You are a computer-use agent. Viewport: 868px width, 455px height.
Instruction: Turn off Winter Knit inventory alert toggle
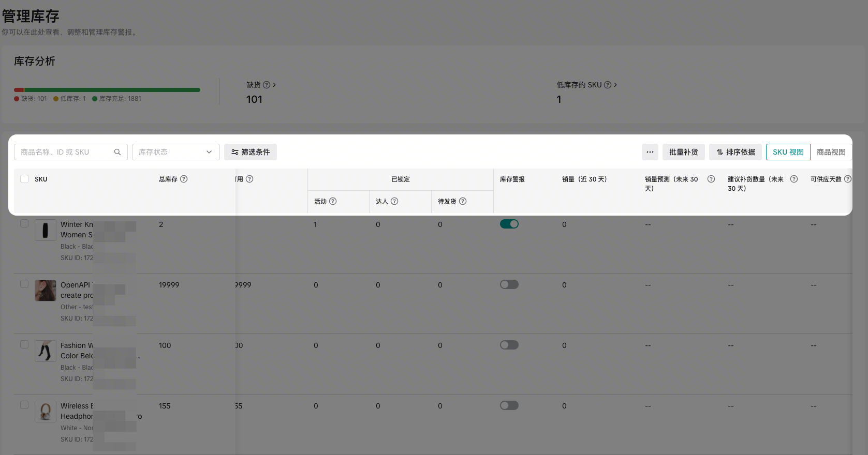(x=509, y=224)
